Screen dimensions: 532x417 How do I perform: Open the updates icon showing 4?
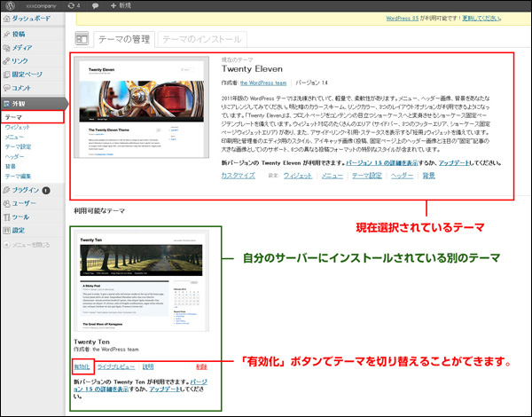72,5
